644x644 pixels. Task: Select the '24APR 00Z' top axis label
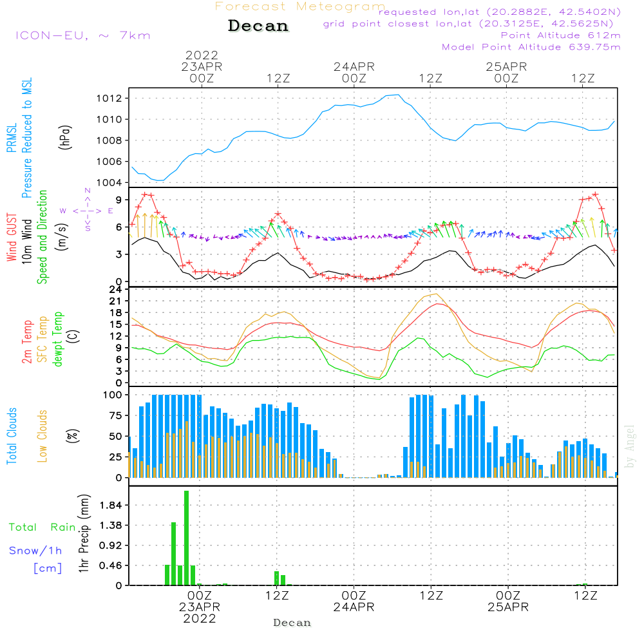click(x=354, y=72)
